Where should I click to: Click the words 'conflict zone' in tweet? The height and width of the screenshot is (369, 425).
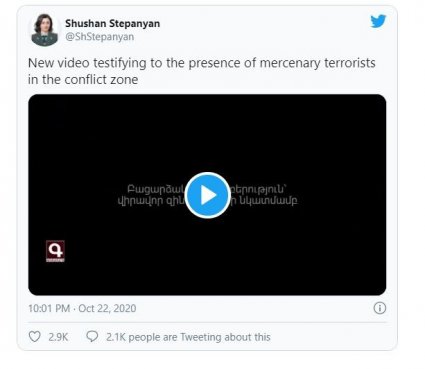click(x=101, y=80)
